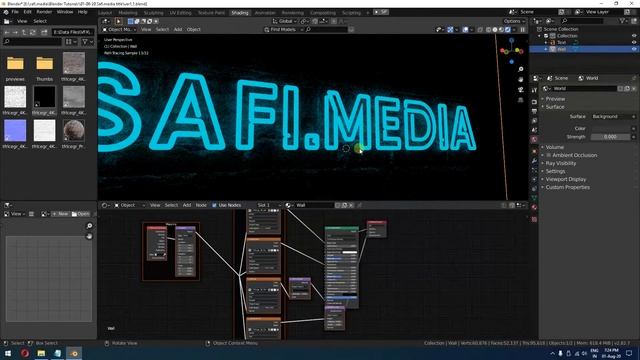The width and height of the screenshot is (640, 360).
Task: Click the pan hand icon in the 3D viewport
Action: pyautogui.click(x=520, y=80)
